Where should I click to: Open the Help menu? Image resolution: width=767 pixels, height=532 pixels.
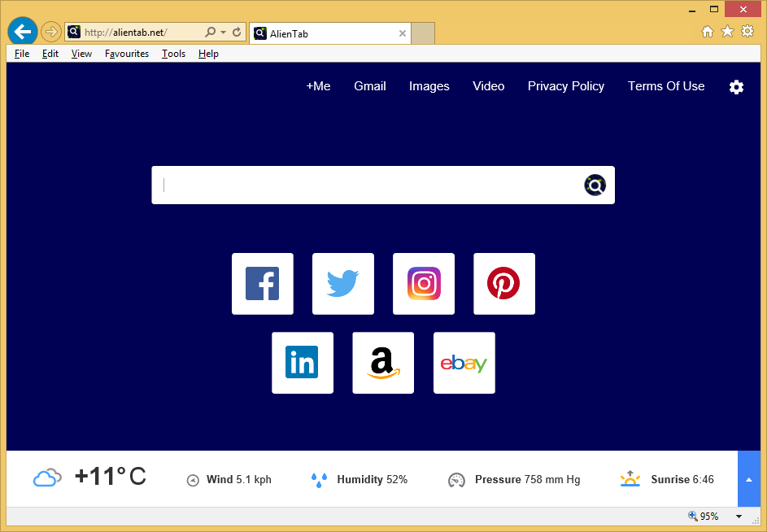208,54
